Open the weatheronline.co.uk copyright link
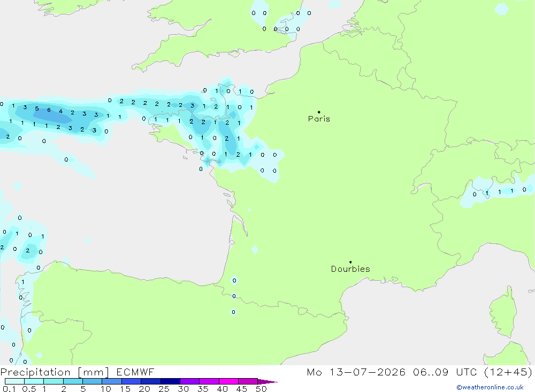This screenshot has width=535, height=392. pos(490,387)
